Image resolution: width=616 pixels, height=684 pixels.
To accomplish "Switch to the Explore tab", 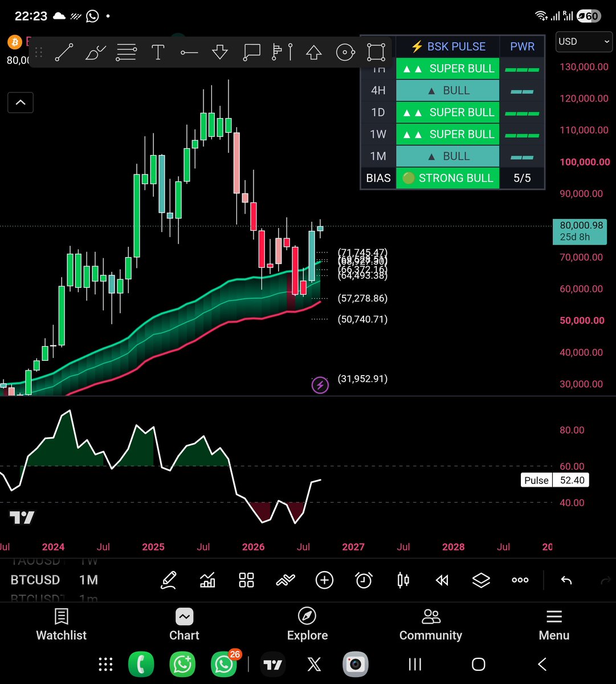I will click(x=307, y=625).
